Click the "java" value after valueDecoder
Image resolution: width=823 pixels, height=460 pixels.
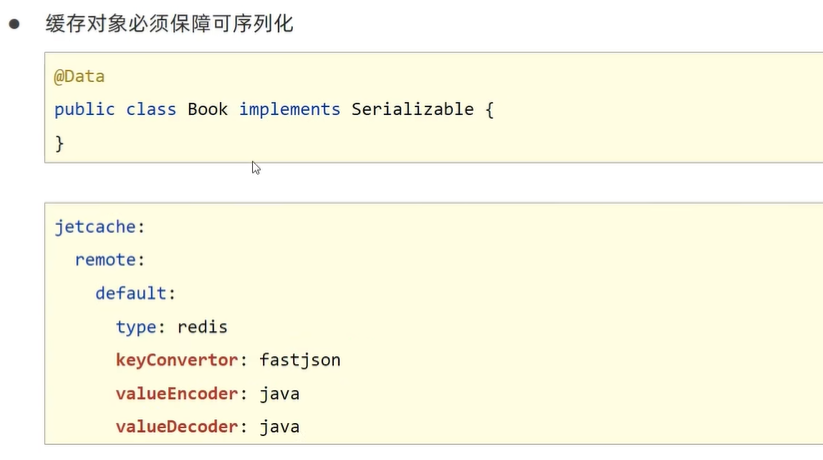[x=279, y=427]
